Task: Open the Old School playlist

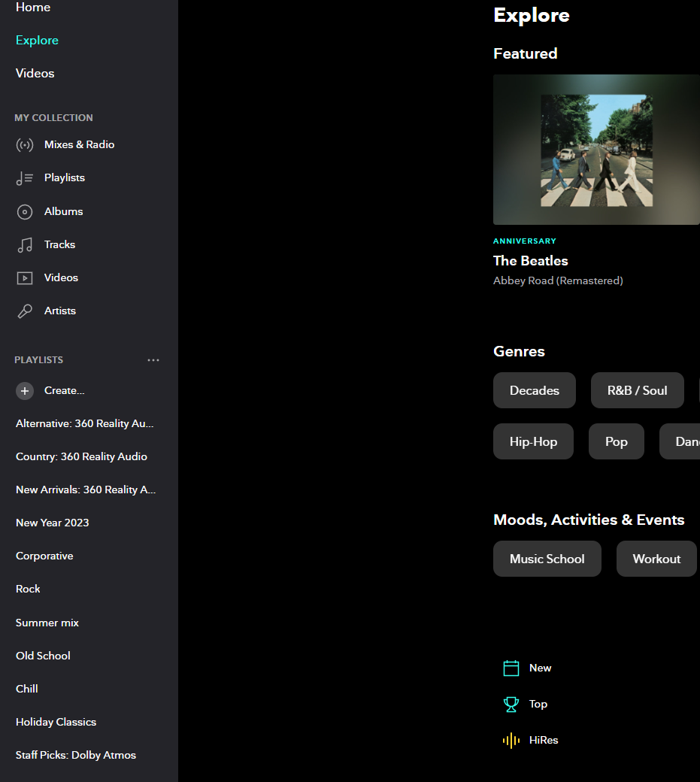Action: [43, 656]
